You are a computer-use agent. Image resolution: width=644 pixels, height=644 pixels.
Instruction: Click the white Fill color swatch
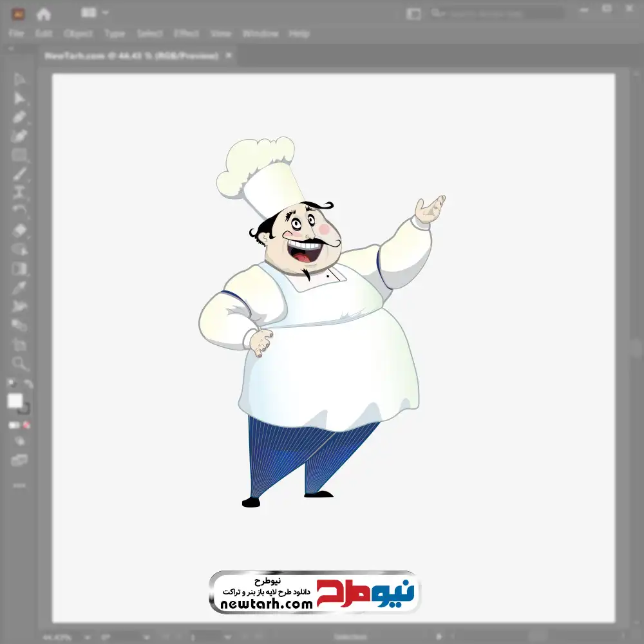[x=15, y=401]
